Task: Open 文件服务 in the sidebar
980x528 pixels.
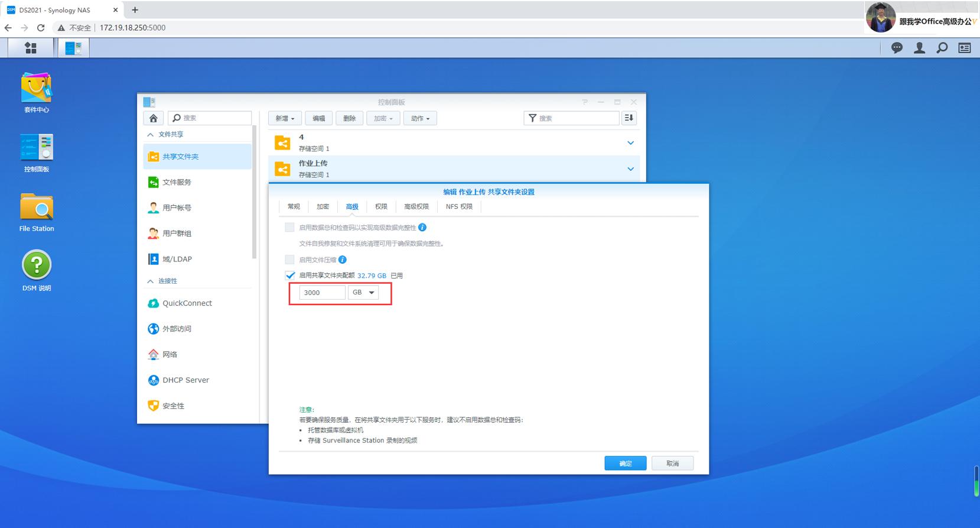Action: point(197,182)
